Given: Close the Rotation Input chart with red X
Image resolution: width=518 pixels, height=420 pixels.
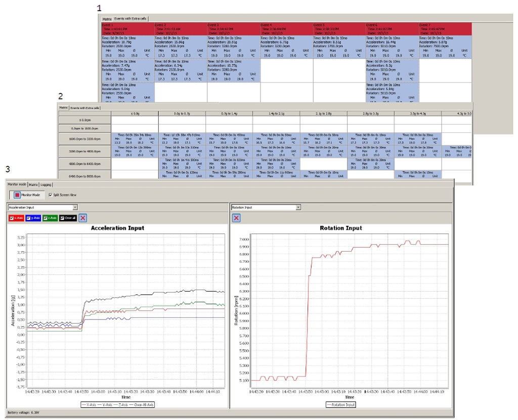Looking at the screenshot, I should point(236,218).
